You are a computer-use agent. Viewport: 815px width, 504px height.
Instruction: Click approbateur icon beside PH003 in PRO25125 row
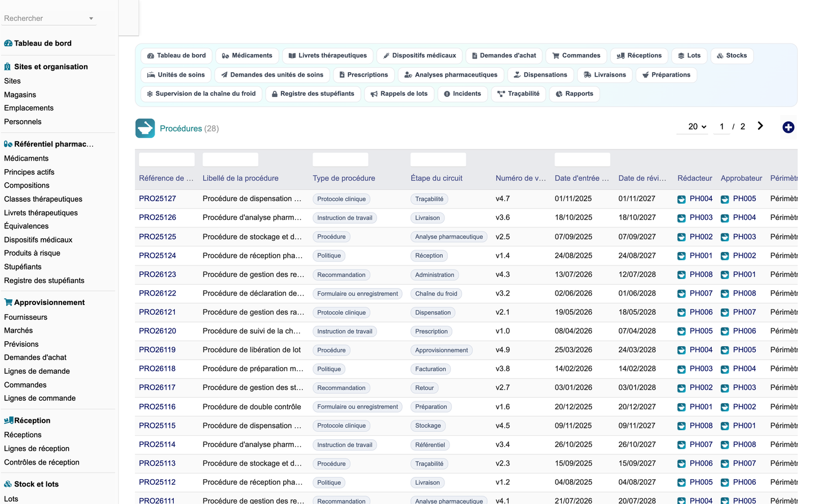(x=725, y=237)
